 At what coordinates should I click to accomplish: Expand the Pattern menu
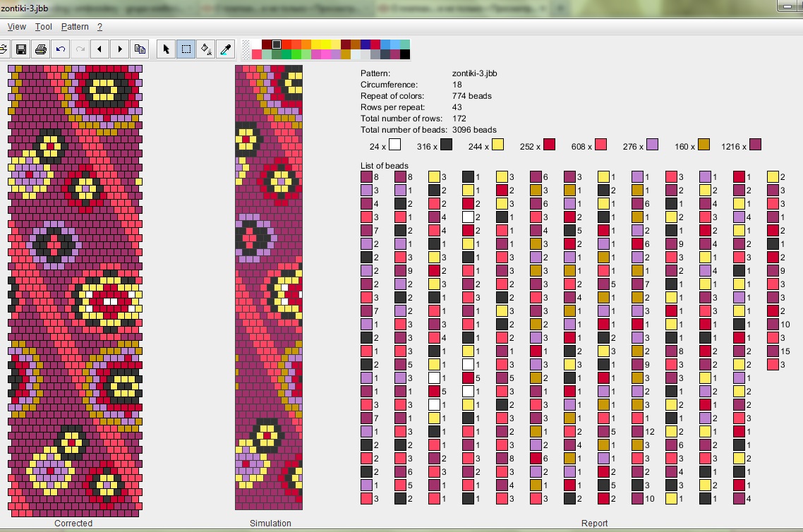[x=75, y=27]
